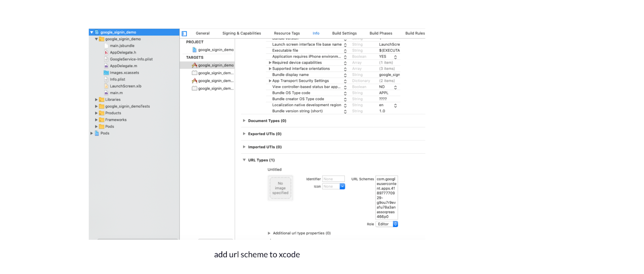Select the Frameworks folder icon
Image resolution: width=644 pixels, height=274 pixels.
[101, 120]
